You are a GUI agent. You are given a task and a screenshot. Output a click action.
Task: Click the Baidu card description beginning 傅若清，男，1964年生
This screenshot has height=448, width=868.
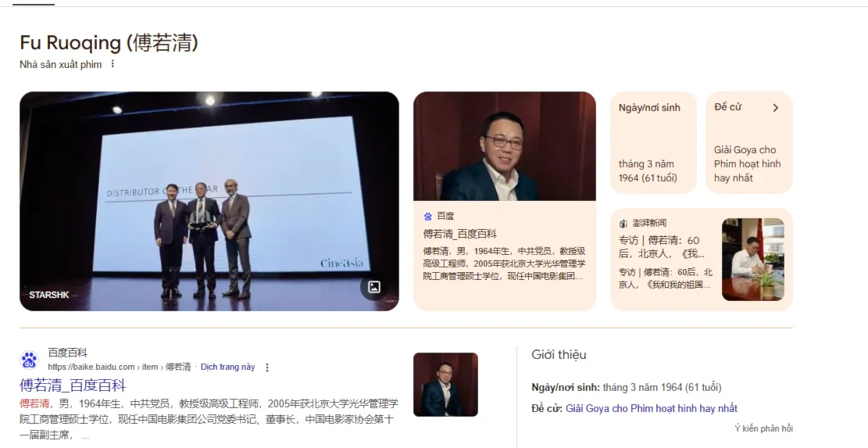click(504, 263)
